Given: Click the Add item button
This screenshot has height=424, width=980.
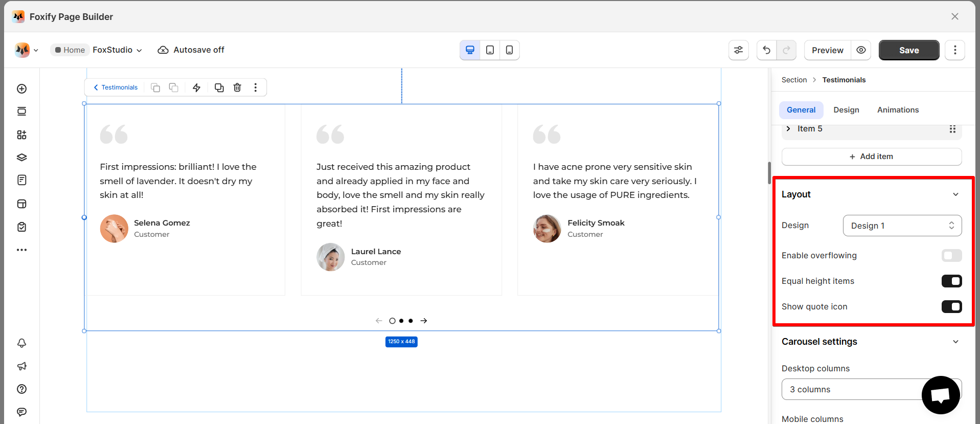Looking at the screenshot, I should [x=872, y=157].
